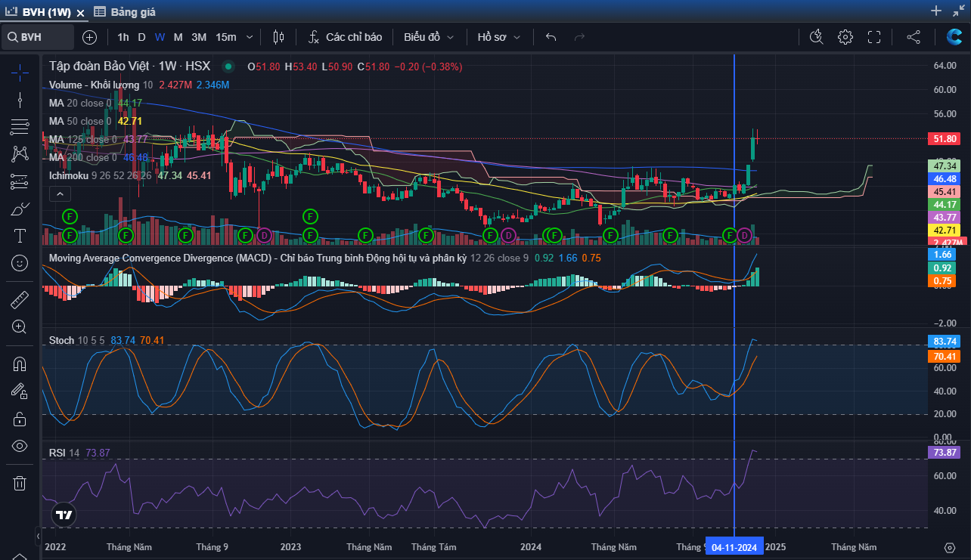Click the shrink panel arrows icon
This screenshot has width=971, height=560.
[959, 11]
